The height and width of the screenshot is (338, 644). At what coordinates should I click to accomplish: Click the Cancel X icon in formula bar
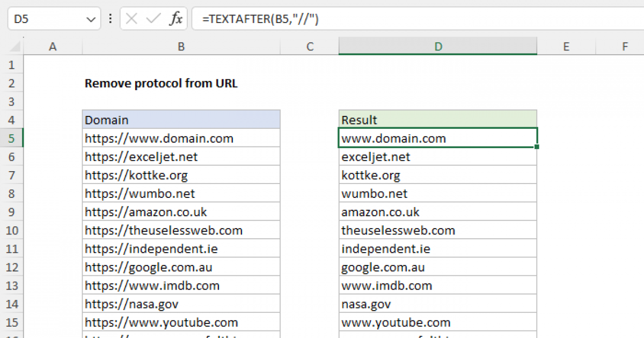[131, 19]
